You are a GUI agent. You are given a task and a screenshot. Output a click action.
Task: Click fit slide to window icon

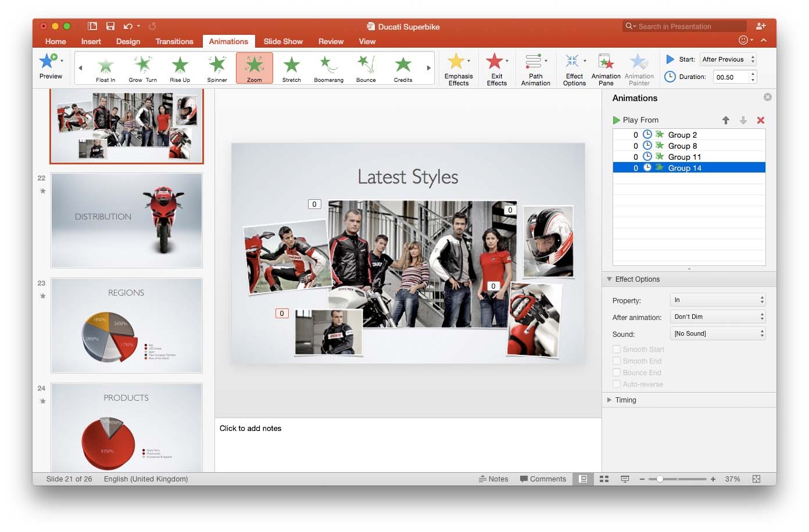tap(756, 479)
